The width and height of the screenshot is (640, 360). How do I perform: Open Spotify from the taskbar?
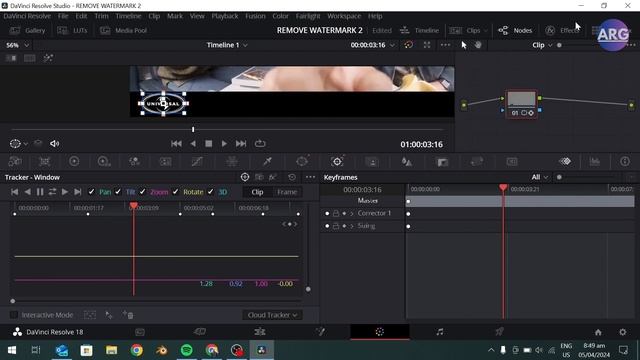tap(187, 350)
